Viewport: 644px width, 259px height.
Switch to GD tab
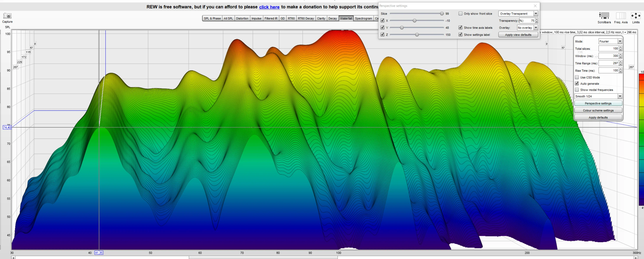tap(283, 18)
